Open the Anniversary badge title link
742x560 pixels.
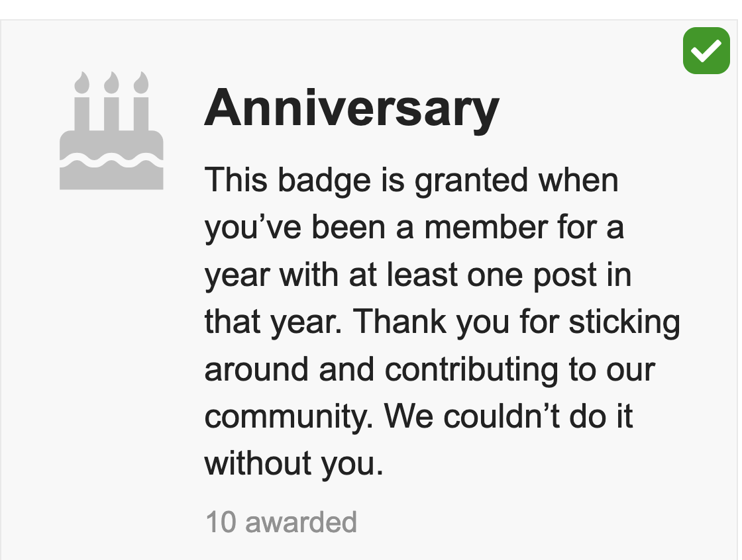(351, 107)
